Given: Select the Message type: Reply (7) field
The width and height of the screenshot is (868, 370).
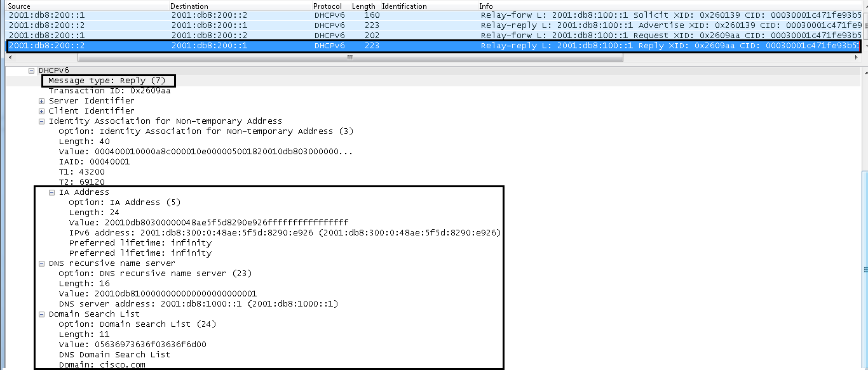Looking at the screenshot, I should click(107, 81).
